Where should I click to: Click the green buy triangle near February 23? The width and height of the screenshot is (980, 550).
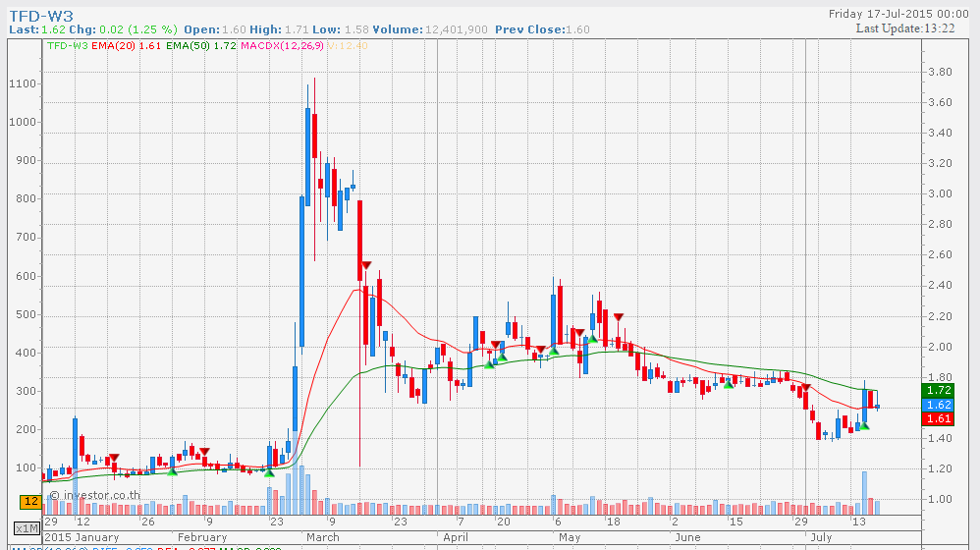[x=269, y=473]
